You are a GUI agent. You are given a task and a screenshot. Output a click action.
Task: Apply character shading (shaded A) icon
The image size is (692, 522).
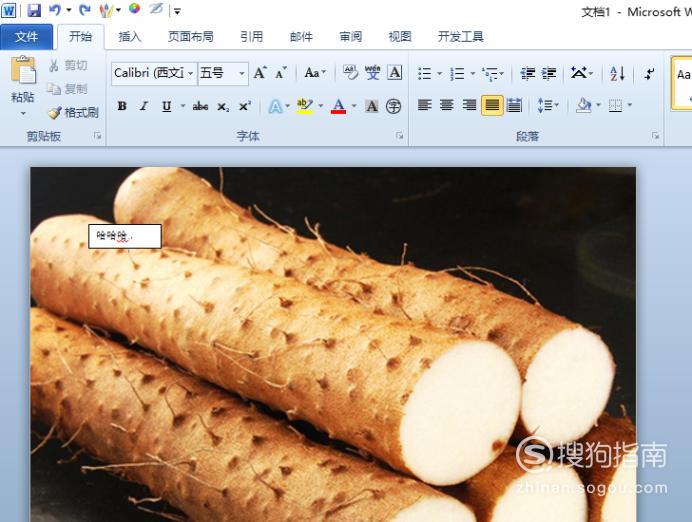[x=372, y=106]
